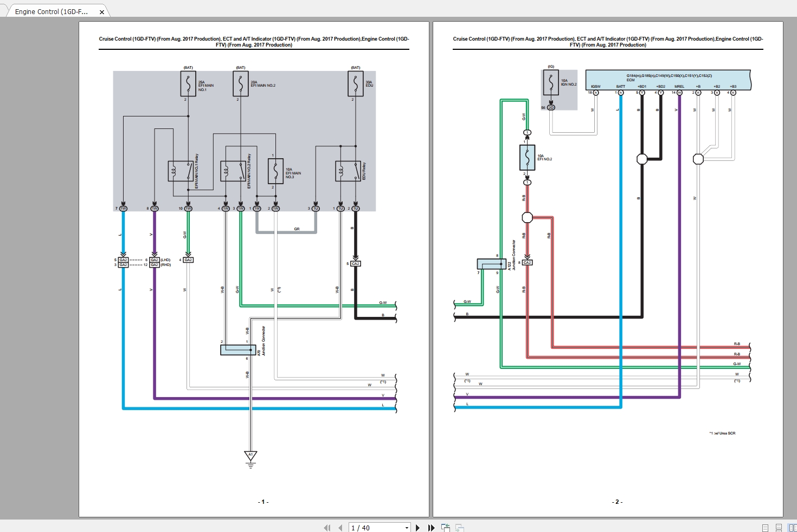
Task: Click the BATT terminal label on ECM
Action: coord(621,87)
